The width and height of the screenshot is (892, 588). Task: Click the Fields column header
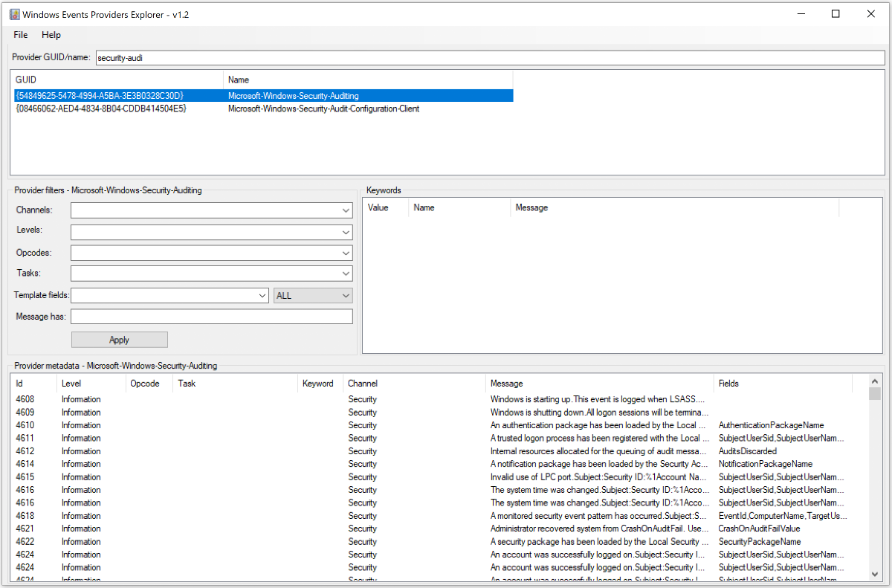pos(783,384)
